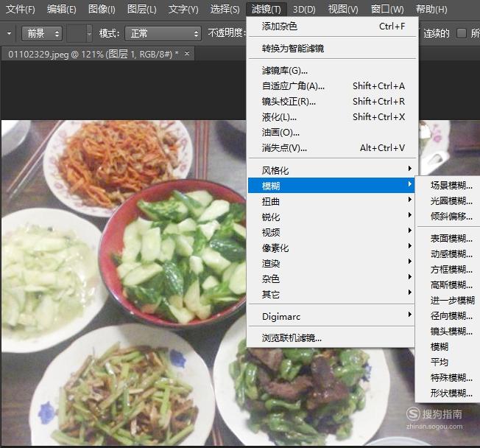Screen dimensions: 480x448
Task: Expand the 渲染 submenu
Action: (x=331, y=263)
